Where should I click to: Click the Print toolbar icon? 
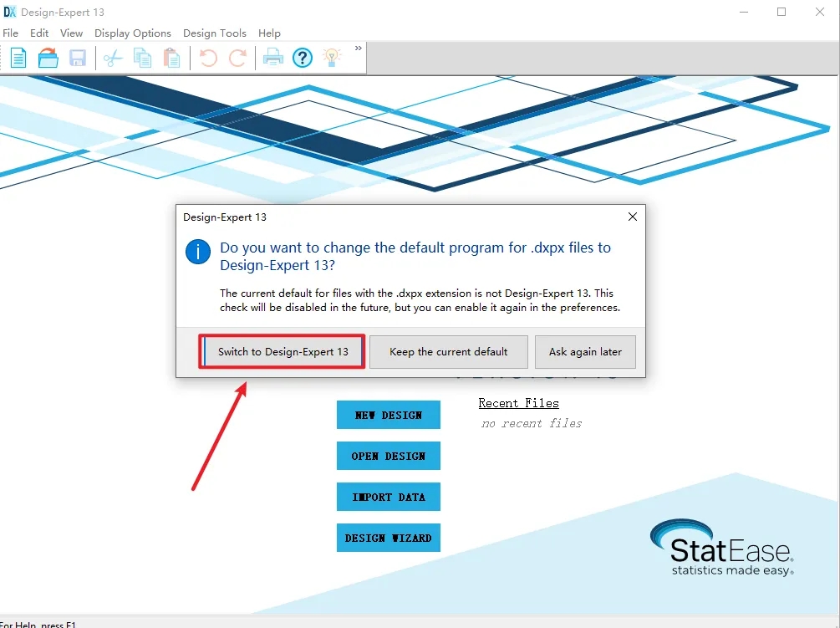(x=273, y=58)
